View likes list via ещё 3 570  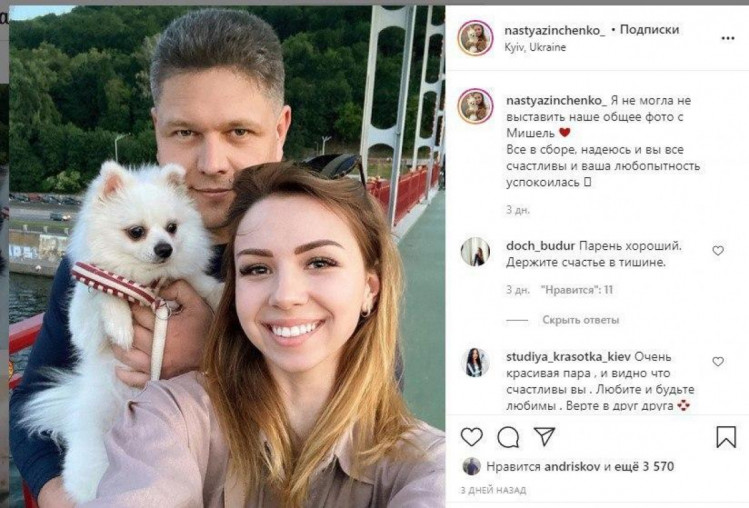coord(644,466)
